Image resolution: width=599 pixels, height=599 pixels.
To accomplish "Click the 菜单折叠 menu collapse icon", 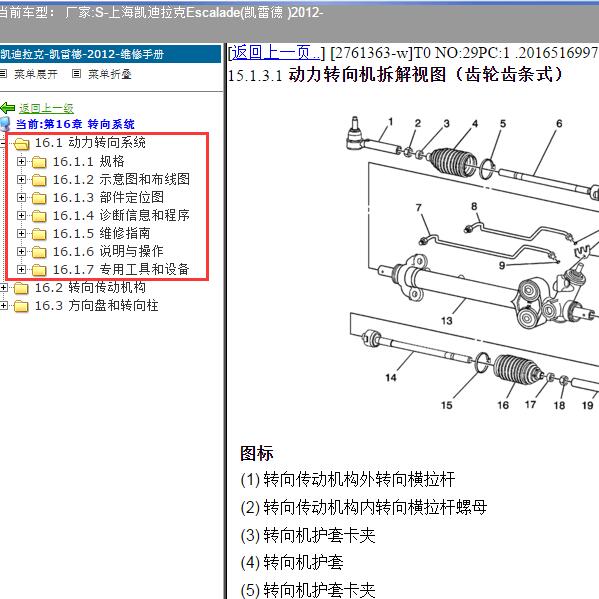I will [x=76, y=73].
